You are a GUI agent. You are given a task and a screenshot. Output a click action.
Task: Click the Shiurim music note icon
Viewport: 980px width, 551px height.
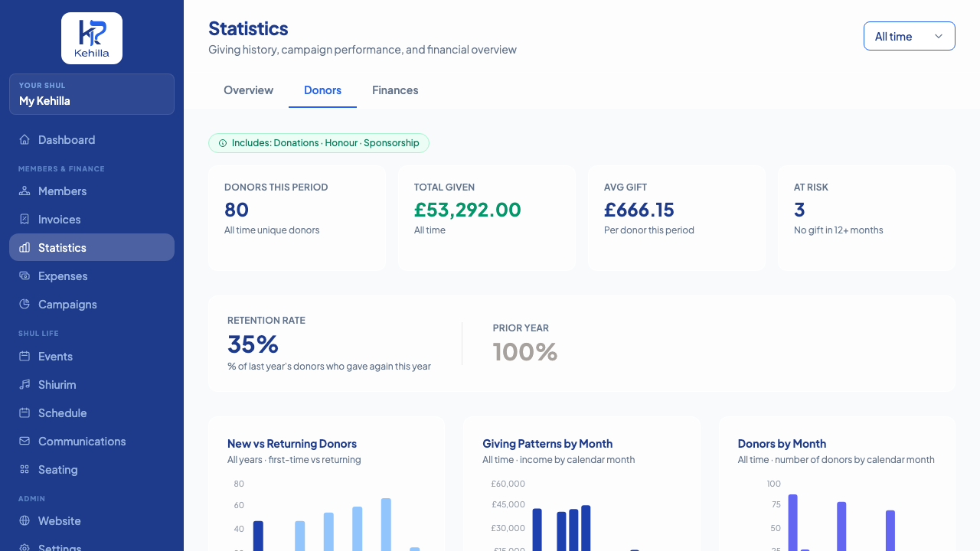click(24, 385)
